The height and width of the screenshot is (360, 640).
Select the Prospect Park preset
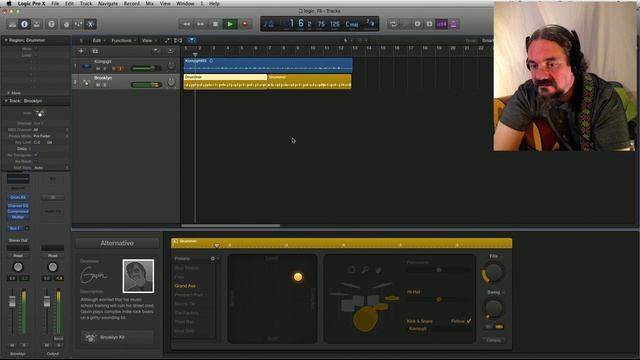pyautogui.click(x=188, y=295)
